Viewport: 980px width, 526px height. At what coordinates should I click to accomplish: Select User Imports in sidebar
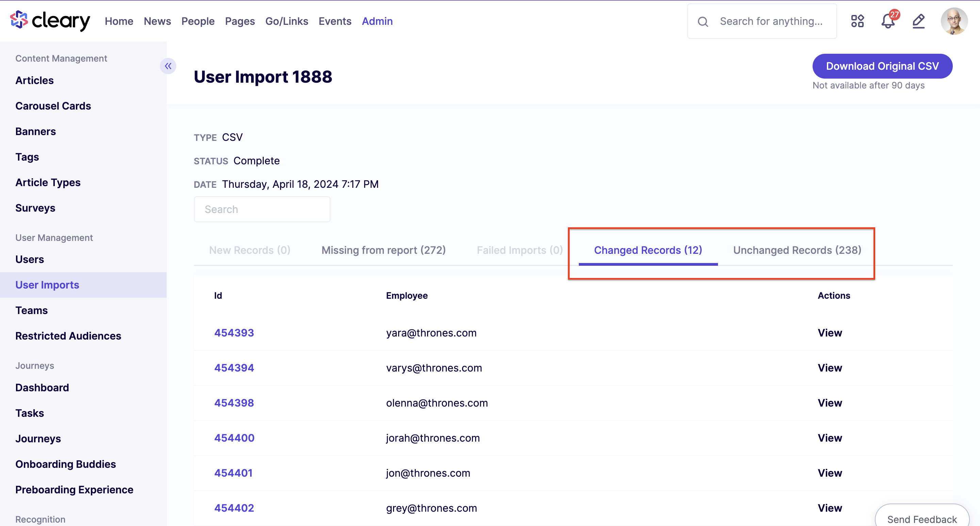coord(83,284)
